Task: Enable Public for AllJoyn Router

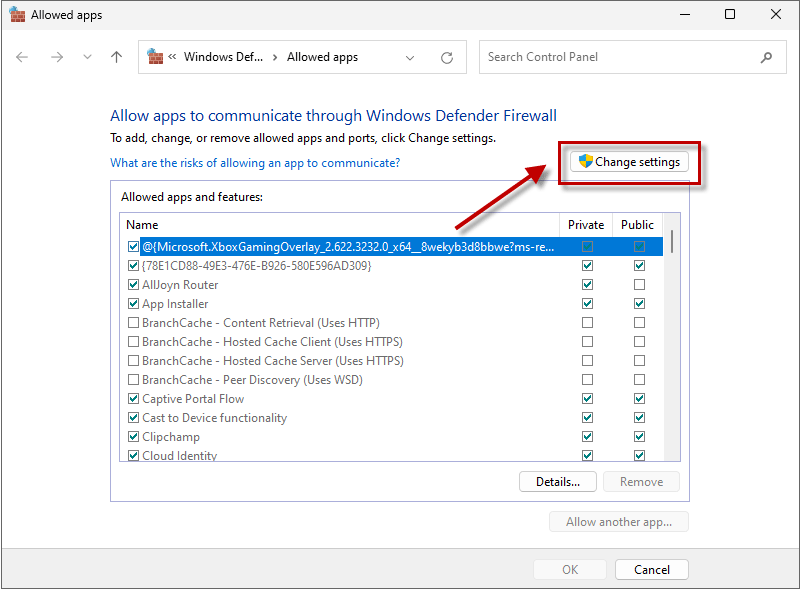Action: click(x=639, y=284)
